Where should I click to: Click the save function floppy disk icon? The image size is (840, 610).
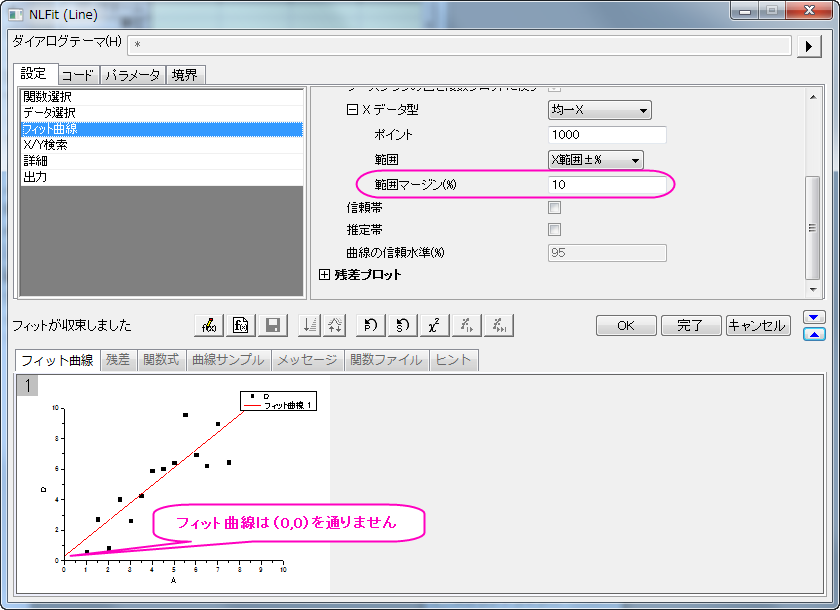pyautogui.click(x=273, y=325)
